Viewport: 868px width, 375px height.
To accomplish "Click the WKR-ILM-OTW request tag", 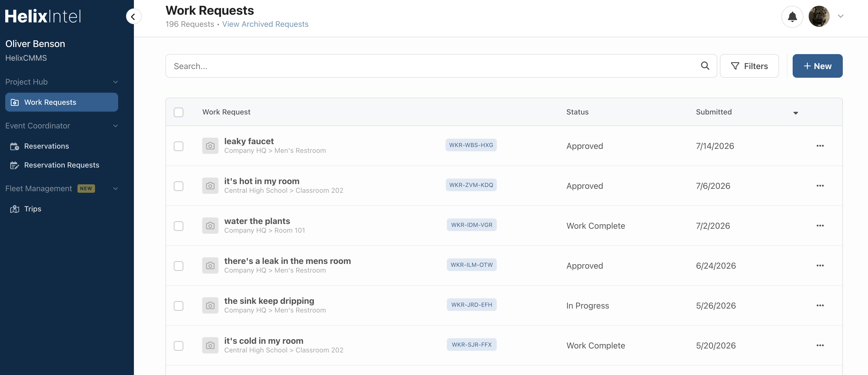I will click(x=472, y=265).
